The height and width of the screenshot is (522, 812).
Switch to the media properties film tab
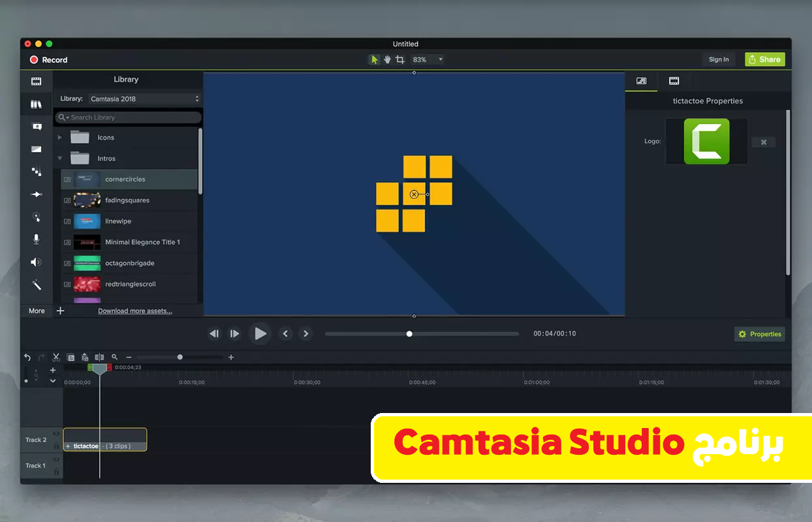[x=674, y=81]
